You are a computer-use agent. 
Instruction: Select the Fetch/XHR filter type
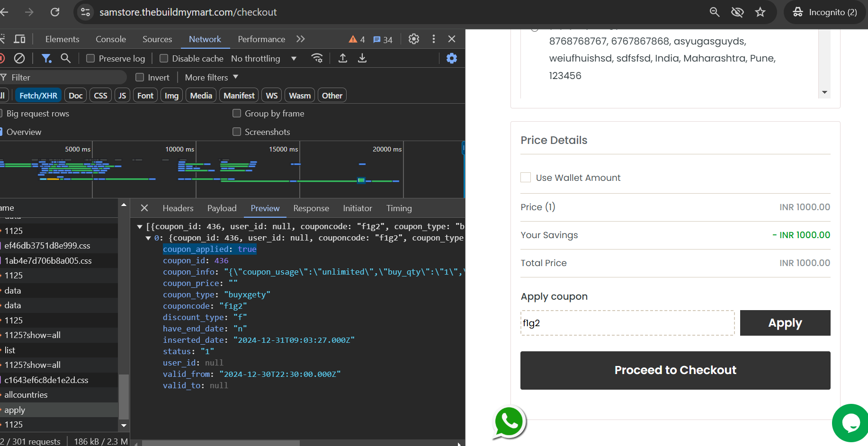tap(38, 96)
